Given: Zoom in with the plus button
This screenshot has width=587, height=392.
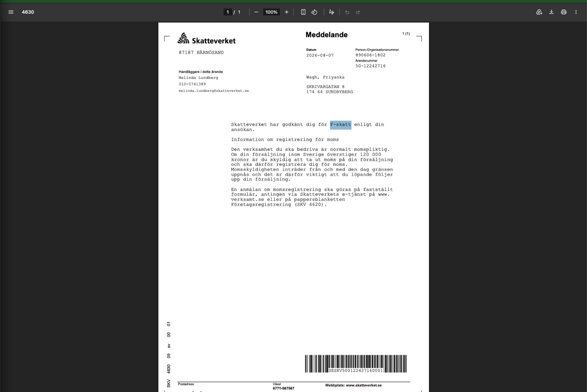Looking at the screenshot, I should pyautogui.click(x=287, y=12).
